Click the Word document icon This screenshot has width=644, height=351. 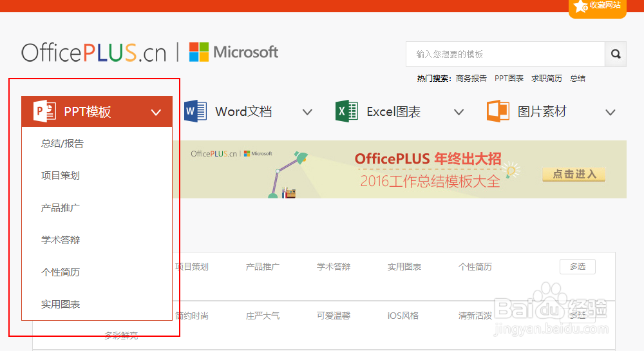195,111
